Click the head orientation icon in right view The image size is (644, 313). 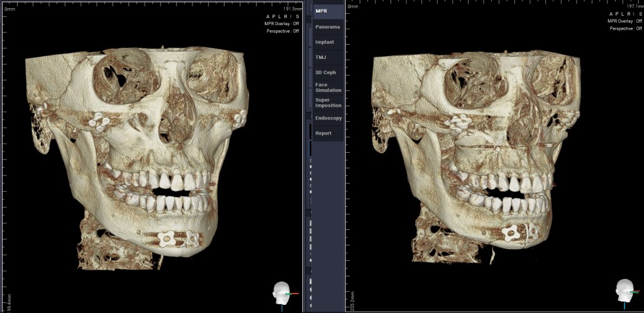(x=625, y=292)
